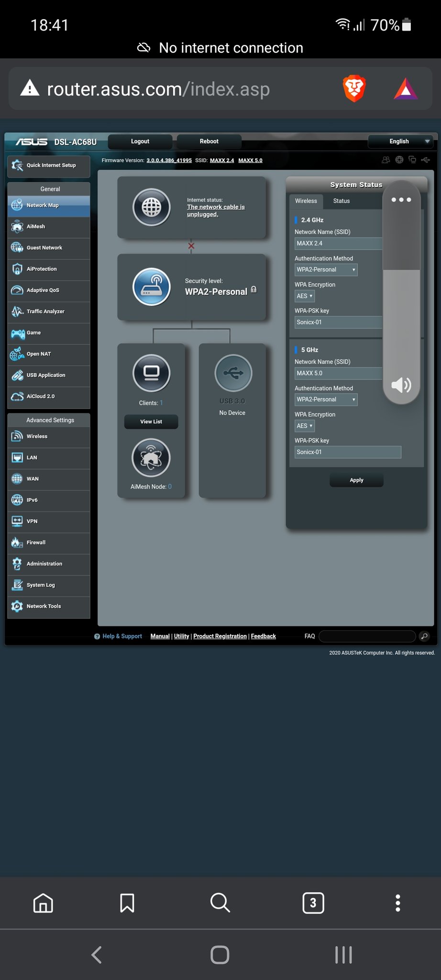Image resolution: width=441 pixels, height=980 pixels.
Task: Open Traffic Analyzer
Action: (x=49, y=312)
